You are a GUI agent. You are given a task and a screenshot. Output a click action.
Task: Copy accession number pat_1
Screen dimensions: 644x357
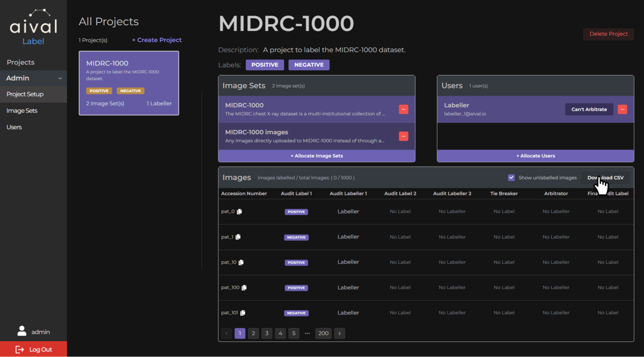coord(238,237)
